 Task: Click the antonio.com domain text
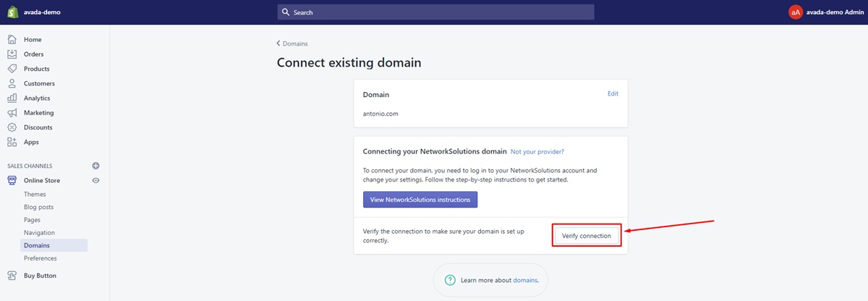[x=380, y=114]
